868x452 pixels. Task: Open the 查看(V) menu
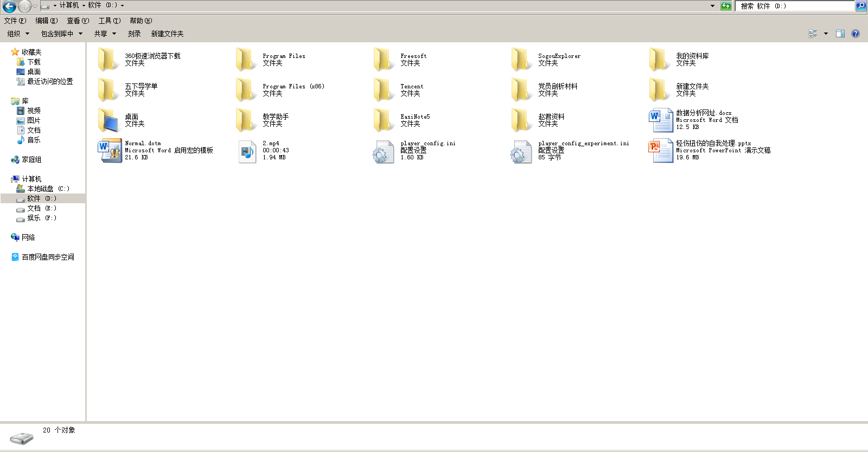78,21
